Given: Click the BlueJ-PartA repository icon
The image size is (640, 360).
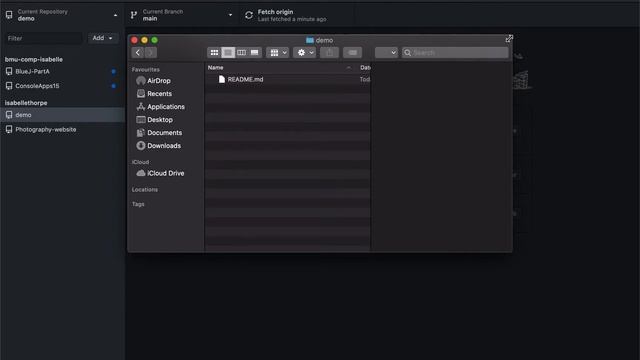Looking at the screenshot, I should pyautogui.click(x=9, y=71).
